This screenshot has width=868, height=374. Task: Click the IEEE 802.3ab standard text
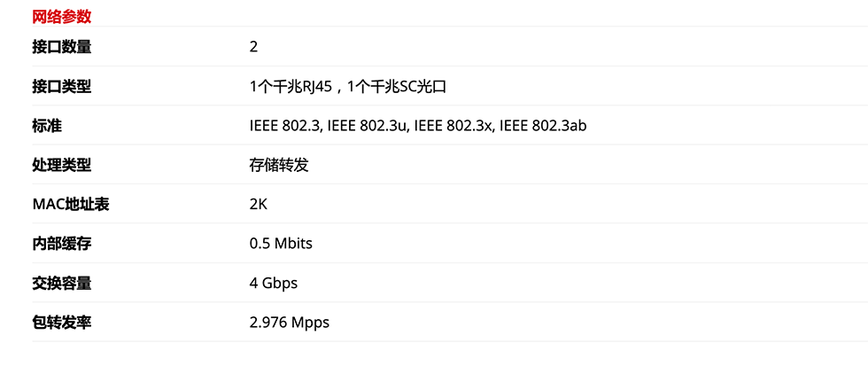click(543, 126)
